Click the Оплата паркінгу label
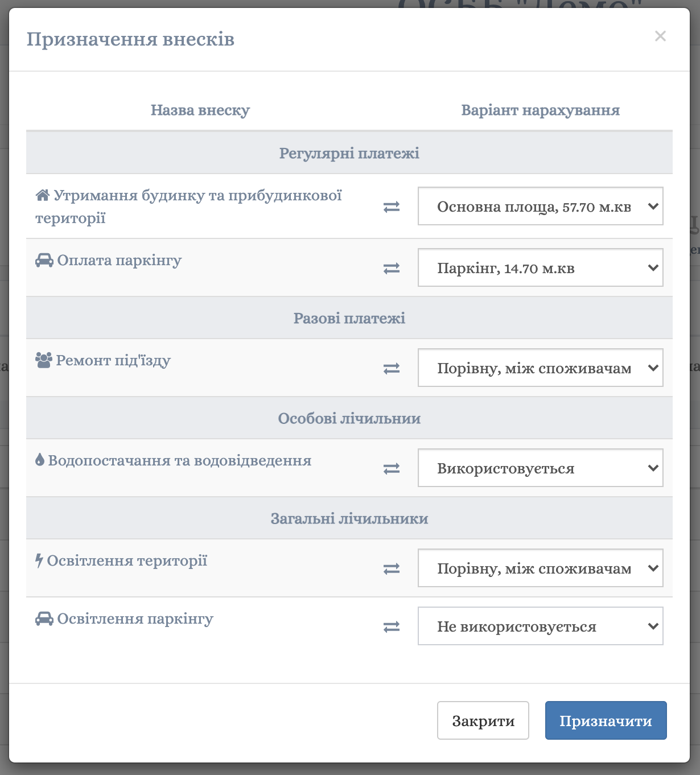 click(120, 261)
